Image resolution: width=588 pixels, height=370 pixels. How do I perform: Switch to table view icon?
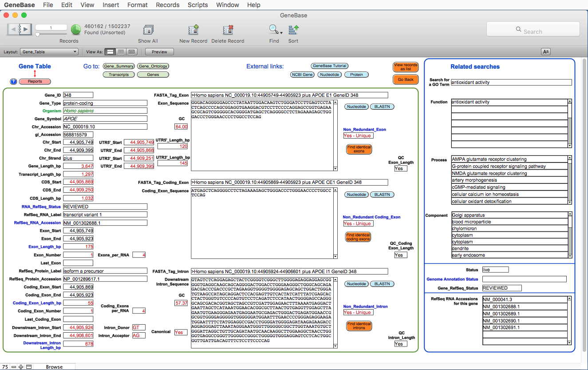click(x=131, y=52)
